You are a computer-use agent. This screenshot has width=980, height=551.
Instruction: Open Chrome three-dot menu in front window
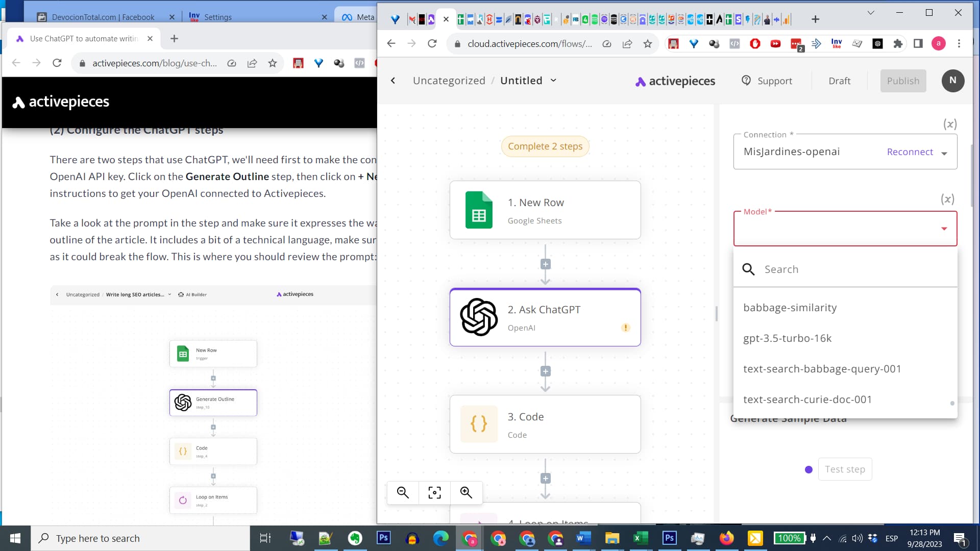tap(959, 44)
